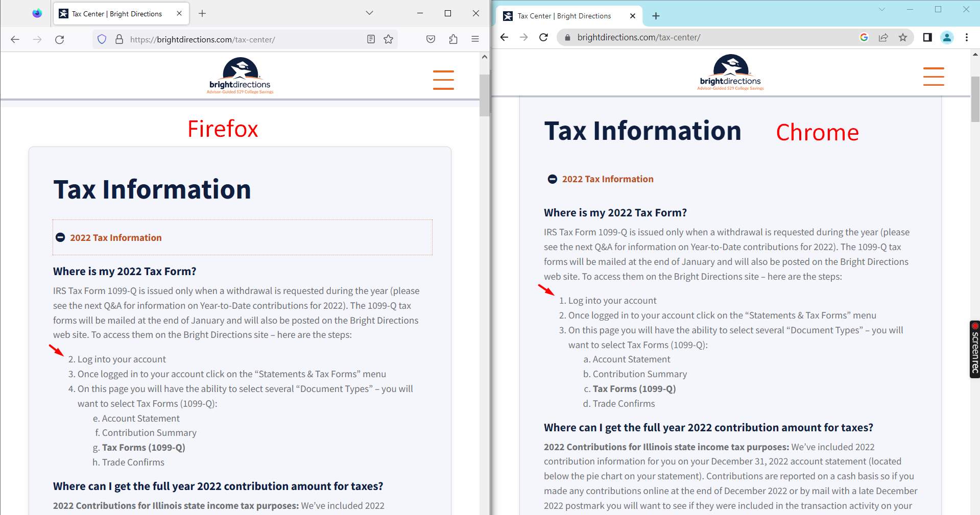
Task: Open orange hamburger site menu in Chrome page
Action: (934, 77)
